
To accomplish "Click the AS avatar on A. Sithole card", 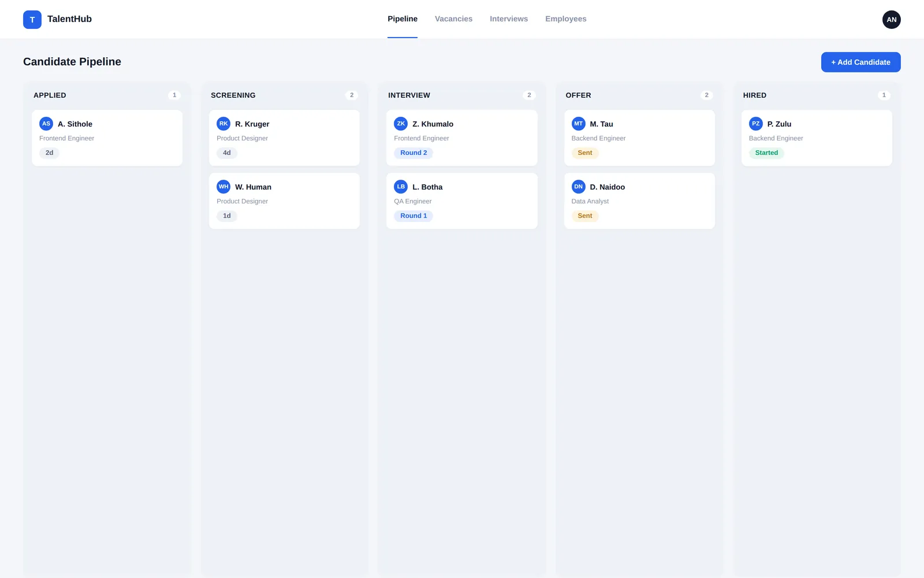I will pos(46,124).
